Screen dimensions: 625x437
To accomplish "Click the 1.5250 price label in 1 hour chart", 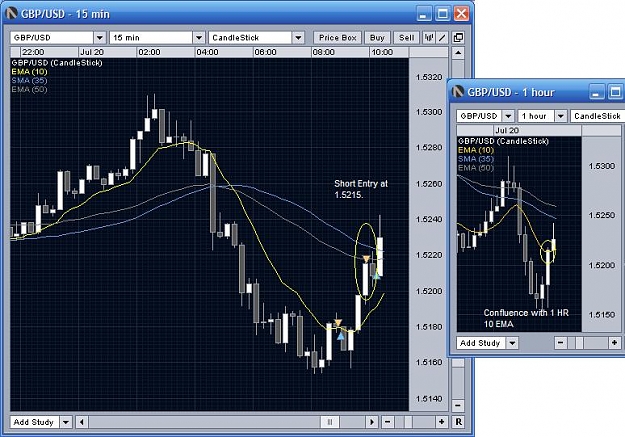I will coord(602,215).
